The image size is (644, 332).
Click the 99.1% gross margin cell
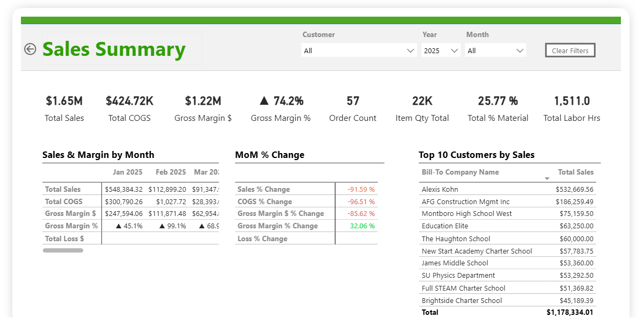173,226
